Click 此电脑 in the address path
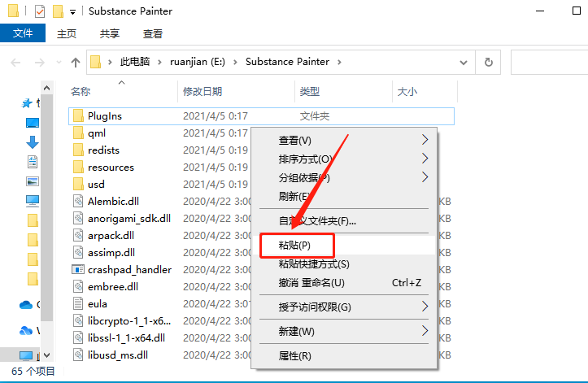Viewport: 588px width, 383px height. [x=135, y=62]
